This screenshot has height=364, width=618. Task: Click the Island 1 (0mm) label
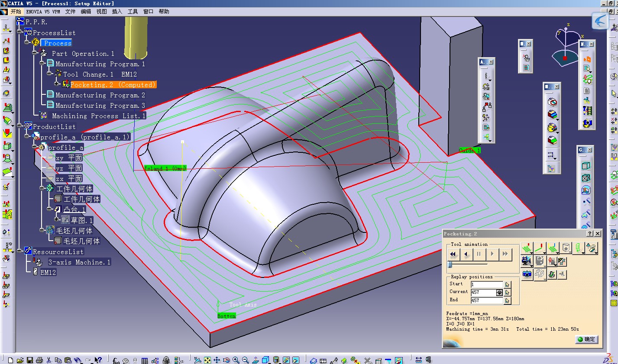pyautogui.click(x=165, y=168)
